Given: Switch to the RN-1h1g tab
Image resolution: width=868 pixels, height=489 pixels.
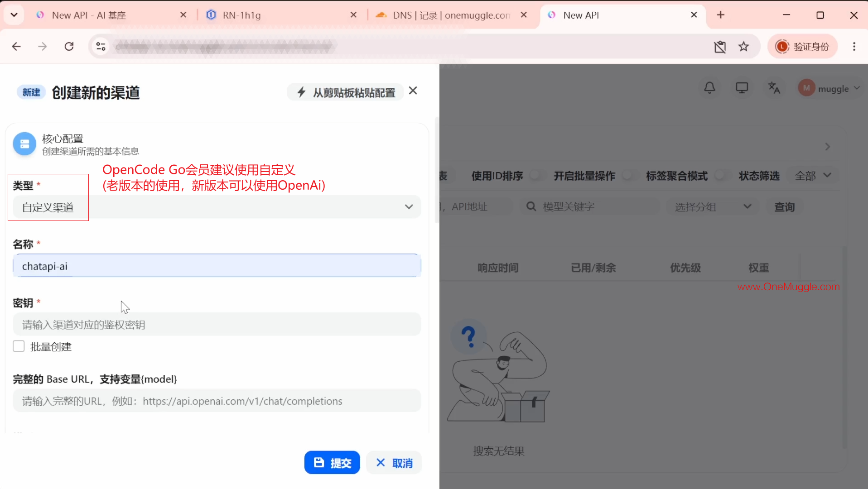Looking at the screenshot, I should 281,15.
